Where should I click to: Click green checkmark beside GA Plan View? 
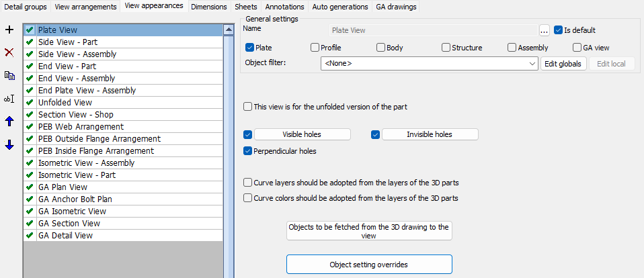click(30, 187)
